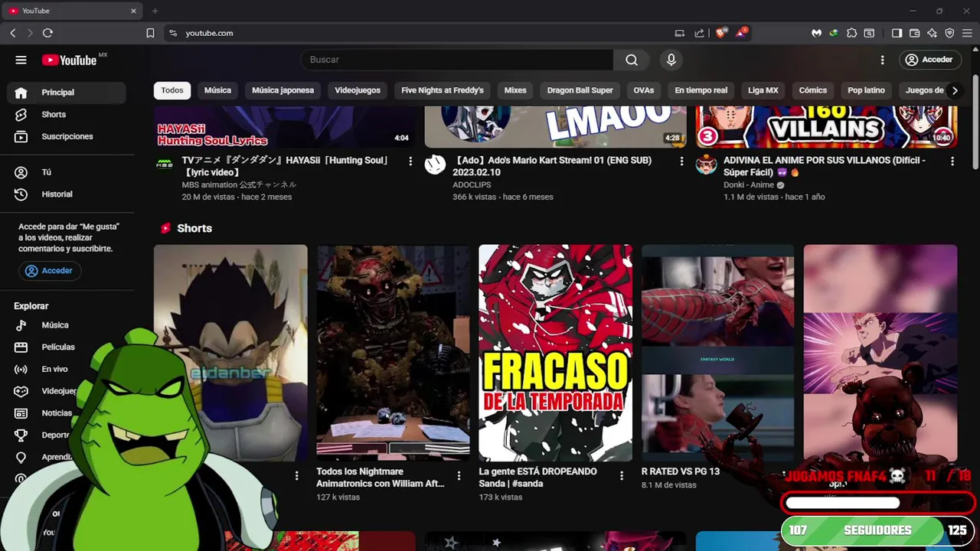Viewport: 980px width, 551px height.
Task: Select the Todos filter chip
Action: click(172, 90)
